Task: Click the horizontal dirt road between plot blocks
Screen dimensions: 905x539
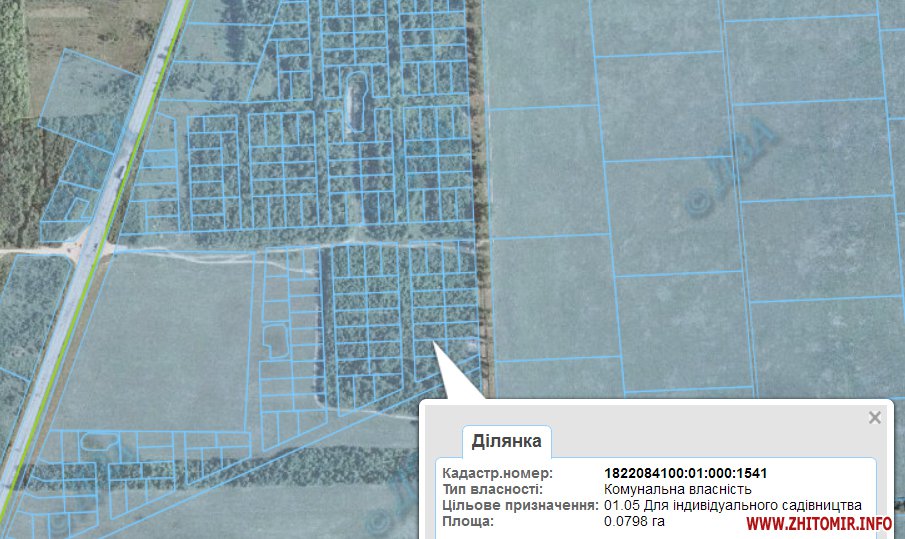Action: pos(300,243)
